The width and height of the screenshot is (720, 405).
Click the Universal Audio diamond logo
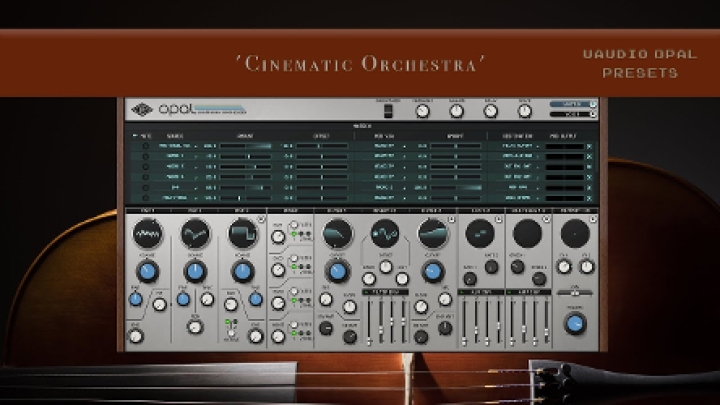142,109
